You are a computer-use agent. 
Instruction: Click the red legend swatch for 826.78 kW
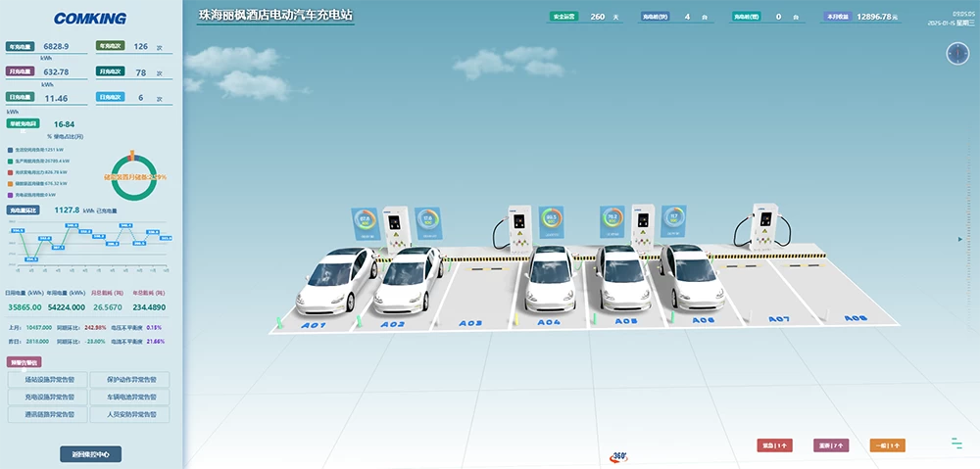click(10, 172)
